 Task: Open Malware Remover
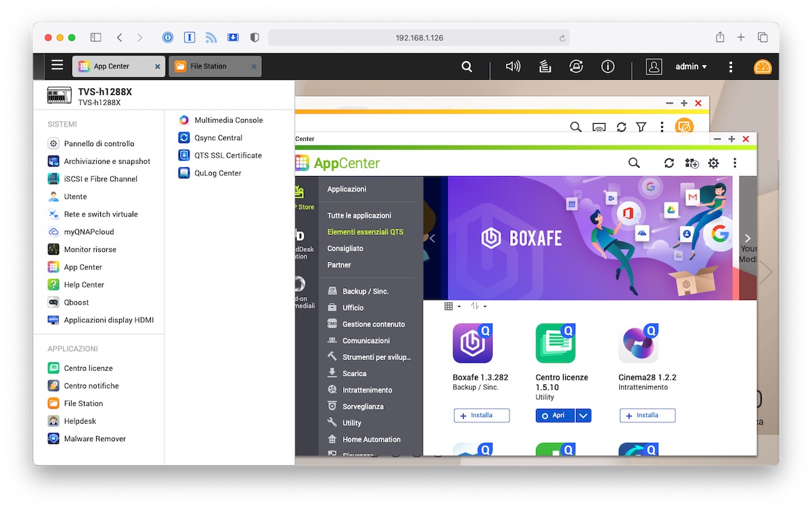pyautogui.click(x=87, y=439)
